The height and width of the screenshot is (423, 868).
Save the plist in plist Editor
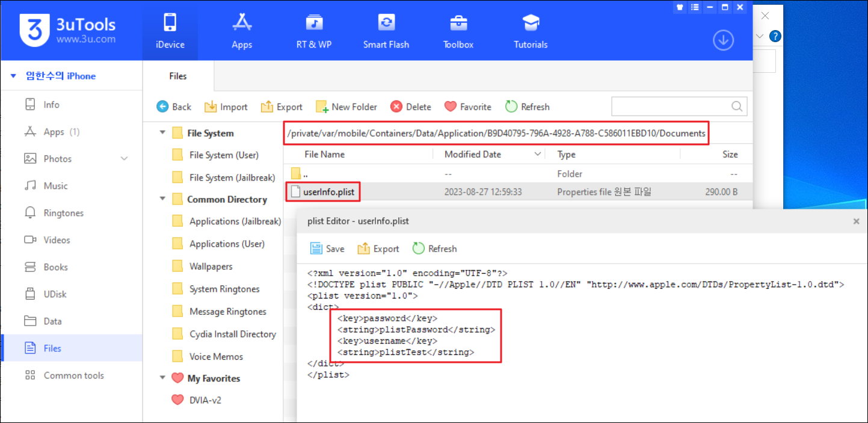point(327,249)
